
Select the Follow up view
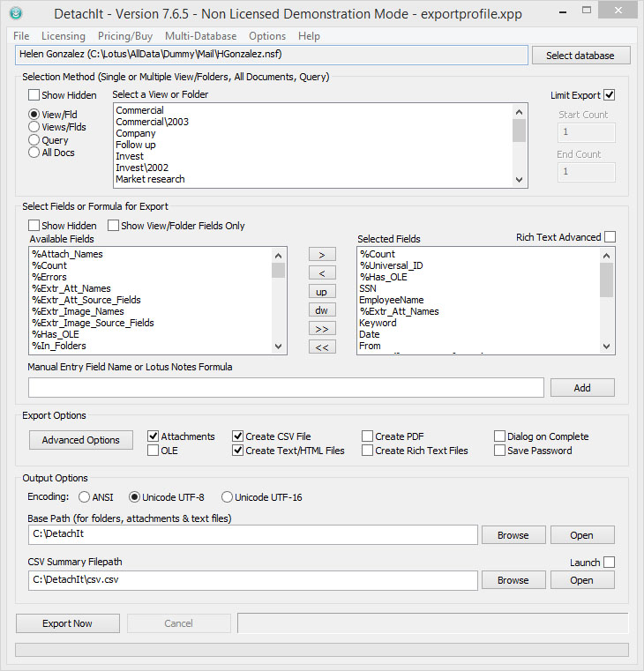click(313, 145)
